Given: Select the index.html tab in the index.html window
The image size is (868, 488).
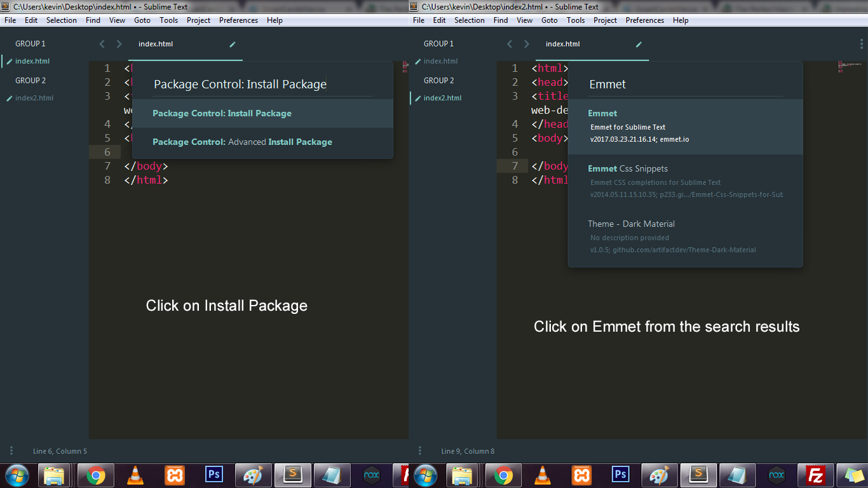Looking at the screenshot, I should (186, 44).
